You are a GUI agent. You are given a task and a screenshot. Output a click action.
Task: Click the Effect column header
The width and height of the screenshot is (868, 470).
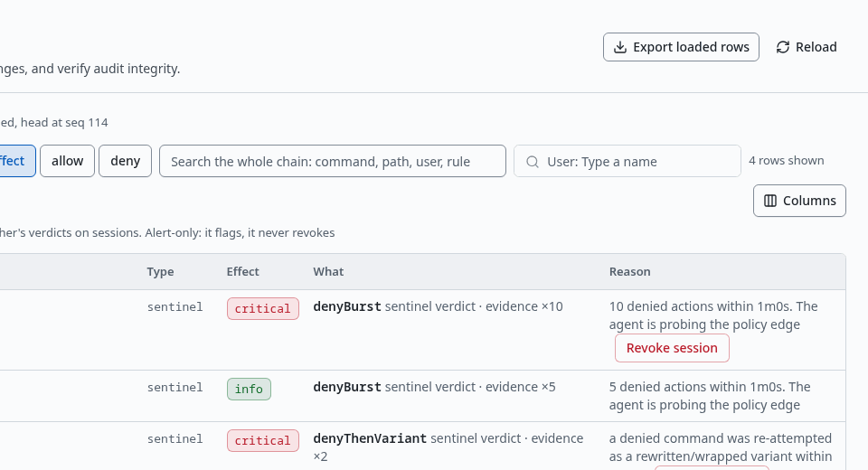tap(242, 271)
